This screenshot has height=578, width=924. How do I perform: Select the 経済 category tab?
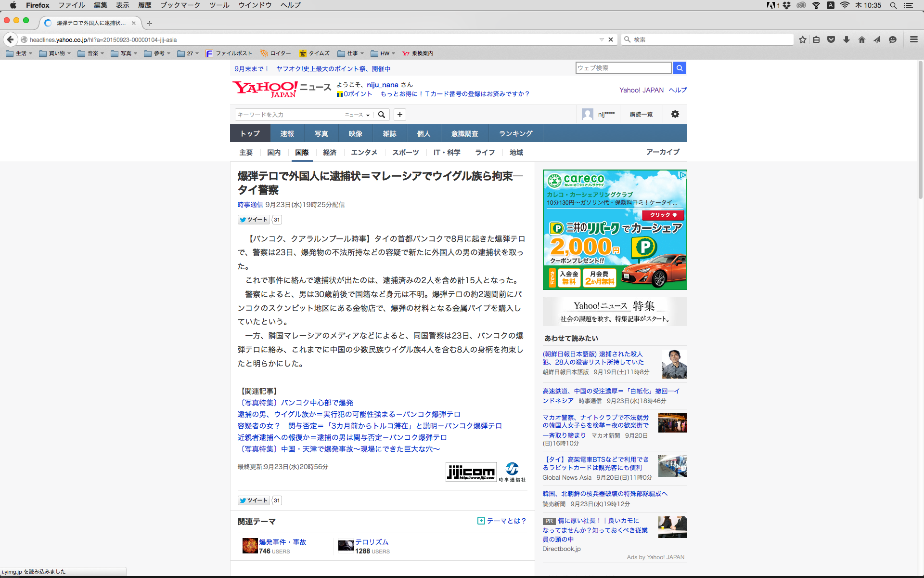point(330,152)
